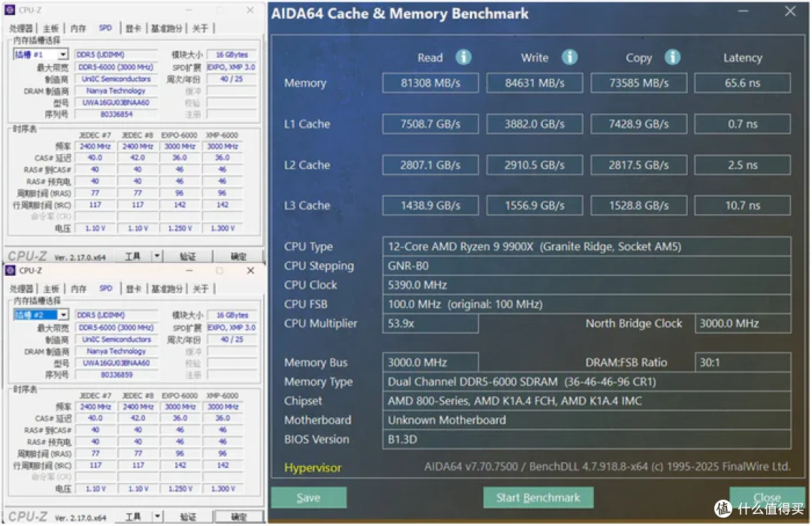Click the North Bridge Clock value 3000.0 MHz
812x526 pixels.
pyautogui.click(x=743, y=323)
